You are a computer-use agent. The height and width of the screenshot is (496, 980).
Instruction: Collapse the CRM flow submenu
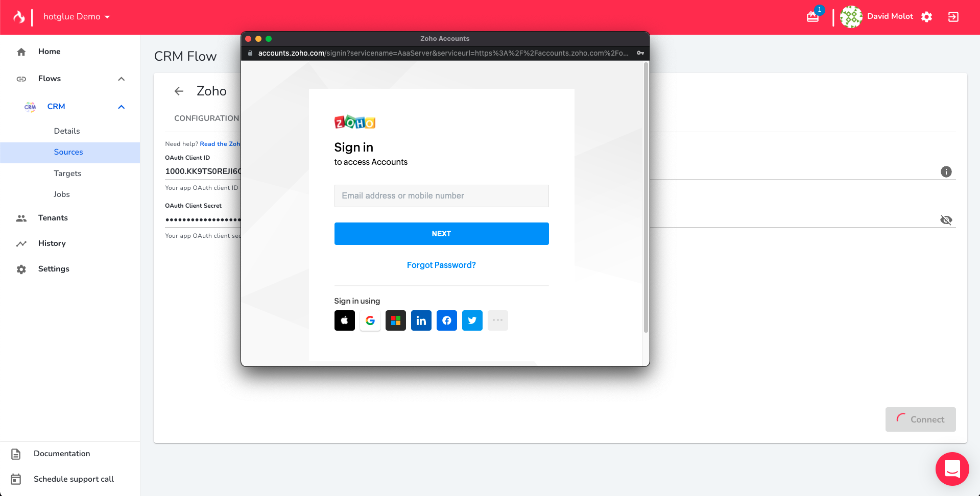[x=121, y=107]
